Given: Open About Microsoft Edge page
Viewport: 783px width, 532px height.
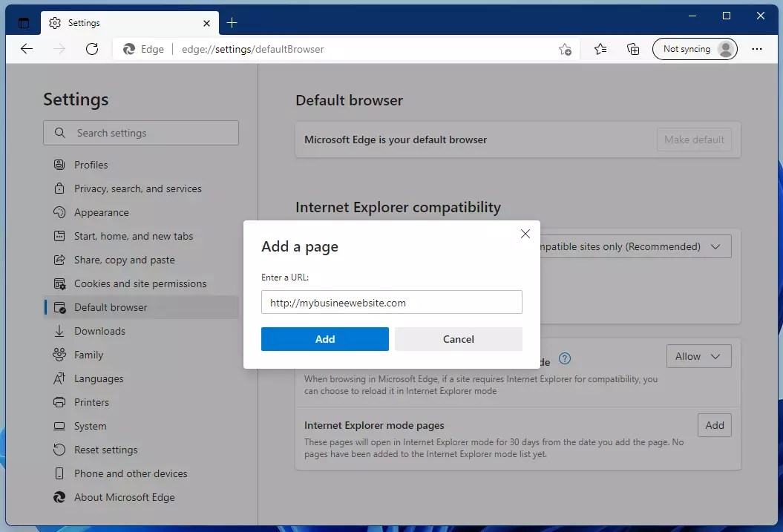Looking at the screenshot, I should tap(141, 498).
